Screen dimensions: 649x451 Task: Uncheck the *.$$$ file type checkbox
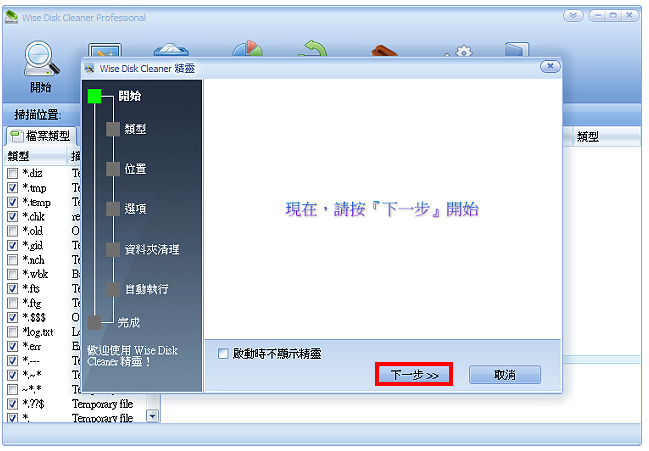(x=13, y=317)
